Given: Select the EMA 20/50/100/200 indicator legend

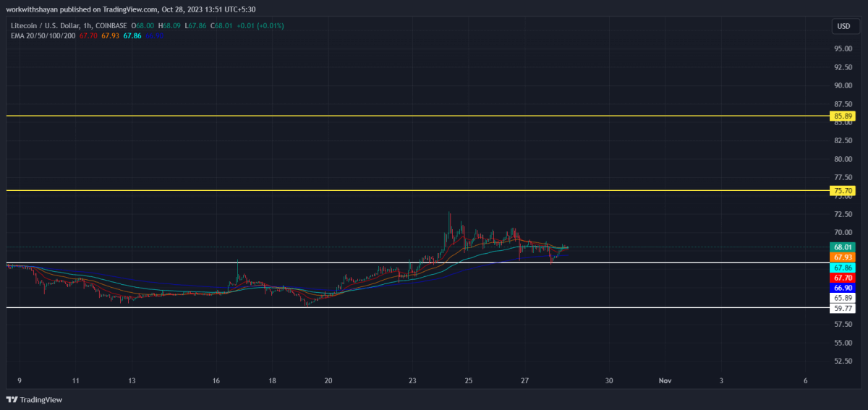Looking at the screenshot, I should pyautogui.click(x=44, y=35).
